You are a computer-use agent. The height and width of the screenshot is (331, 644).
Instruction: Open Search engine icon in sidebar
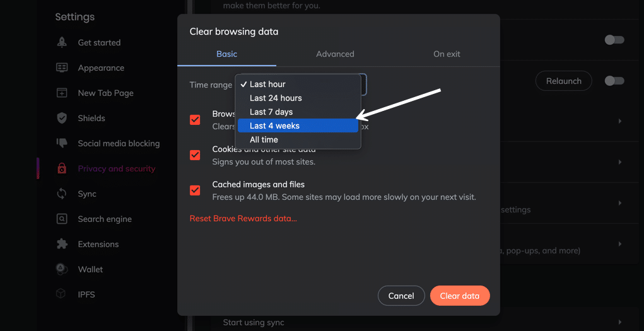(62, 219)
